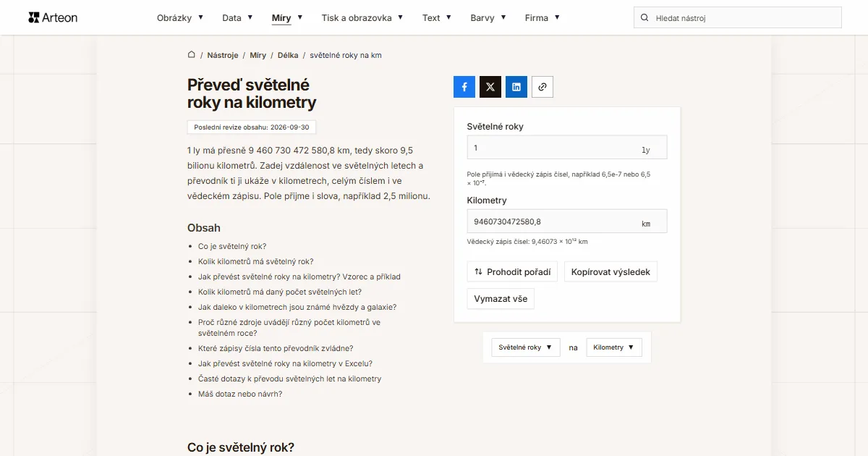Share page on LinkedIn

click(x=516, y=87)
